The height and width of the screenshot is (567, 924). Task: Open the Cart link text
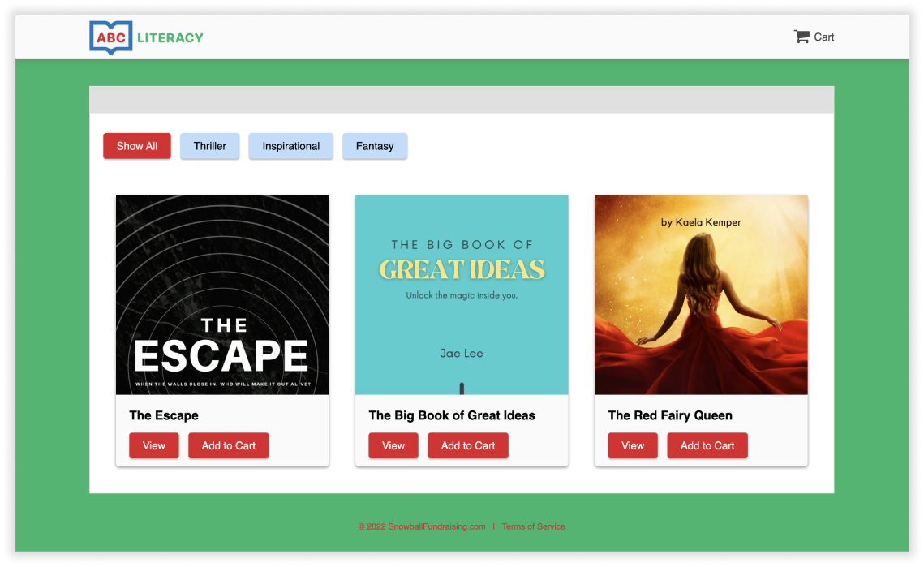pyautogui.click(x=824, y=37)
